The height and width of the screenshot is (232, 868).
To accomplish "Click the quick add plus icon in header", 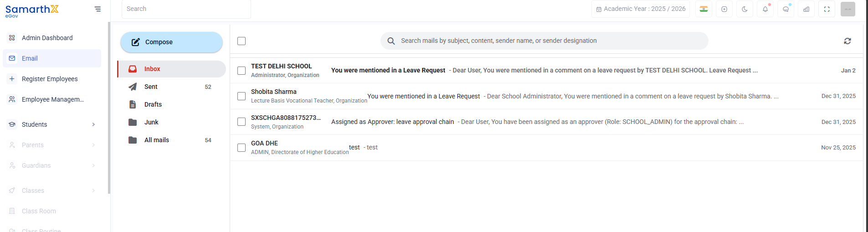I will point(724,9).
